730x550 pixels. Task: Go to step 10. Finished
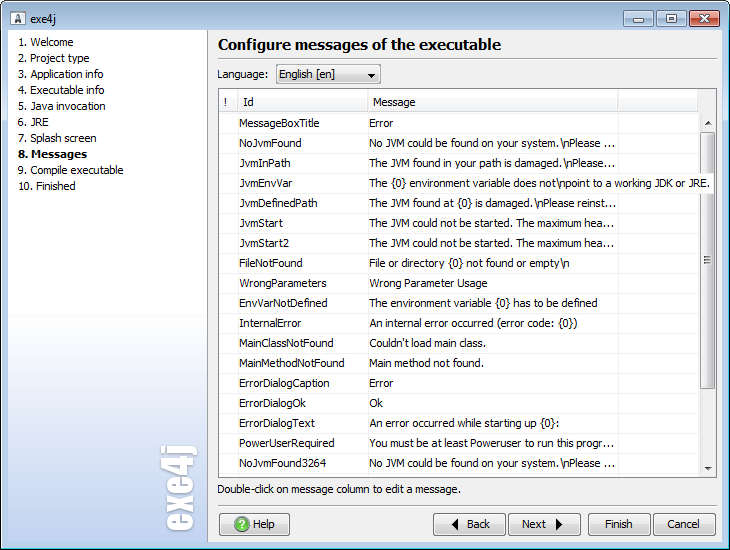(47, 186)
